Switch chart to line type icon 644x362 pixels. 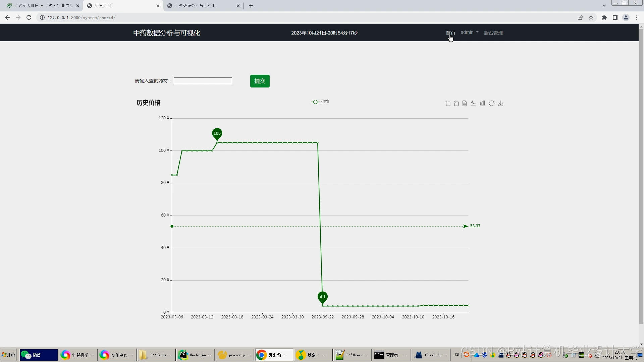(473, 103)
